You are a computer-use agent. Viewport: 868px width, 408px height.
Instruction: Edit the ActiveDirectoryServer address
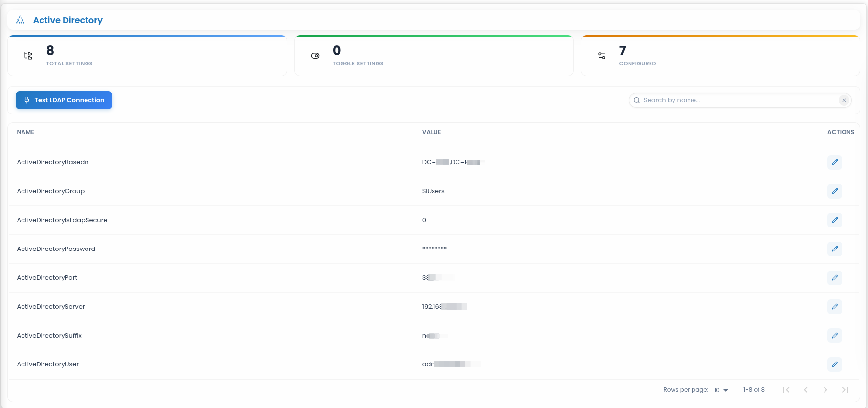[835, 307]
